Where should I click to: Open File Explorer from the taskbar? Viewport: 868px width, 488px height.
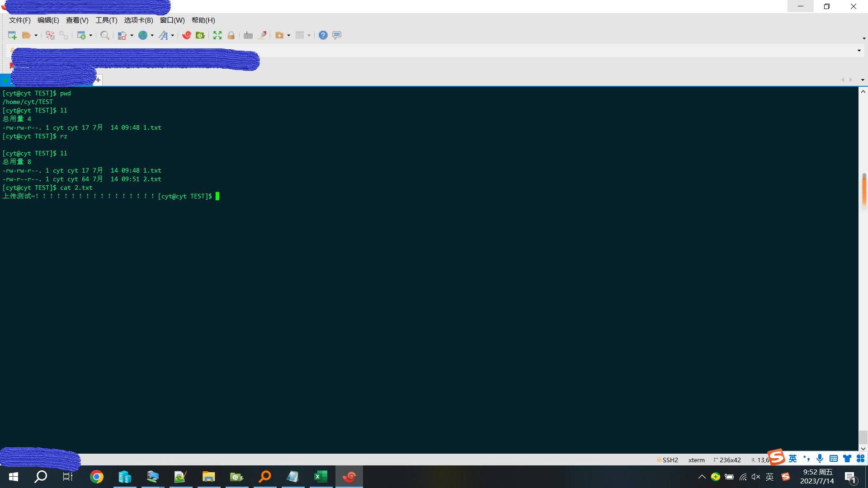pos(208,477)
